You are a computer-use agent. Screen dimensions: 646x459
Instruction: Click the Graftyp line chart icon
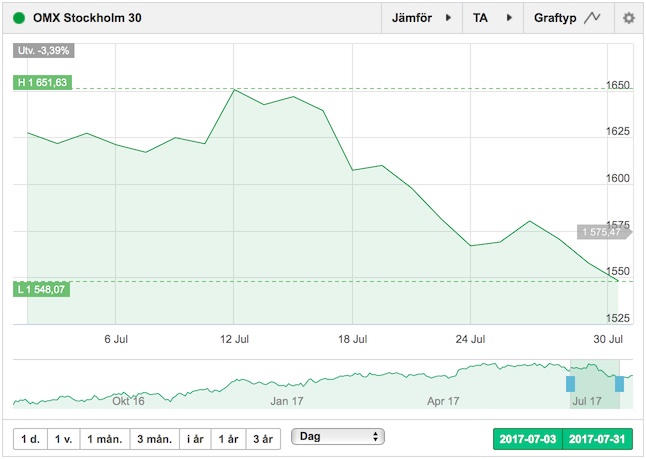coord(592,18)
